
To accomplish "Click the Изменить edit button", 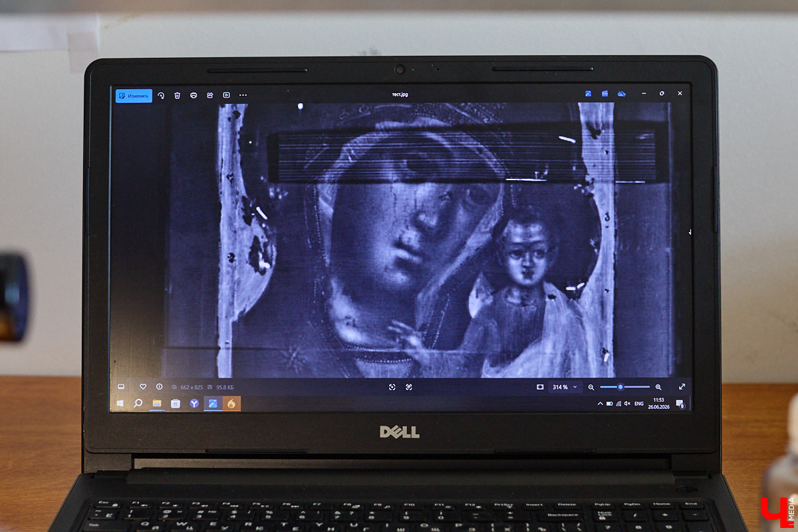I will [134, 96].
